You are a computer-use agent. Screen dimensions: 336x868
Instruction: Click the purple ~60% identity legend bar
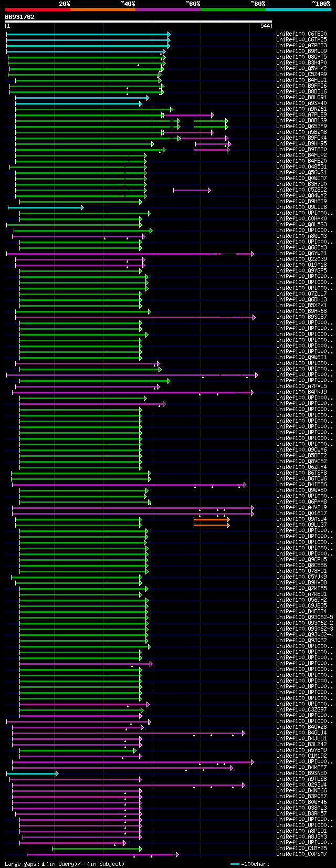pyautogui.click(x=167, y=9)
